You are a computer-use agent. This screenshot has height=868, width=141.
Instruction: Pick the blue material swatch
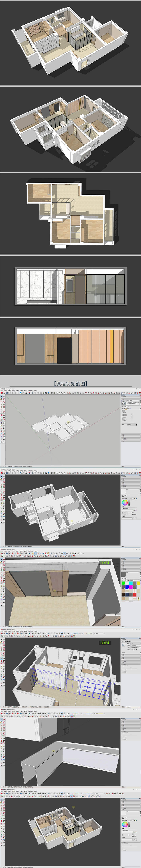point(127,587)
